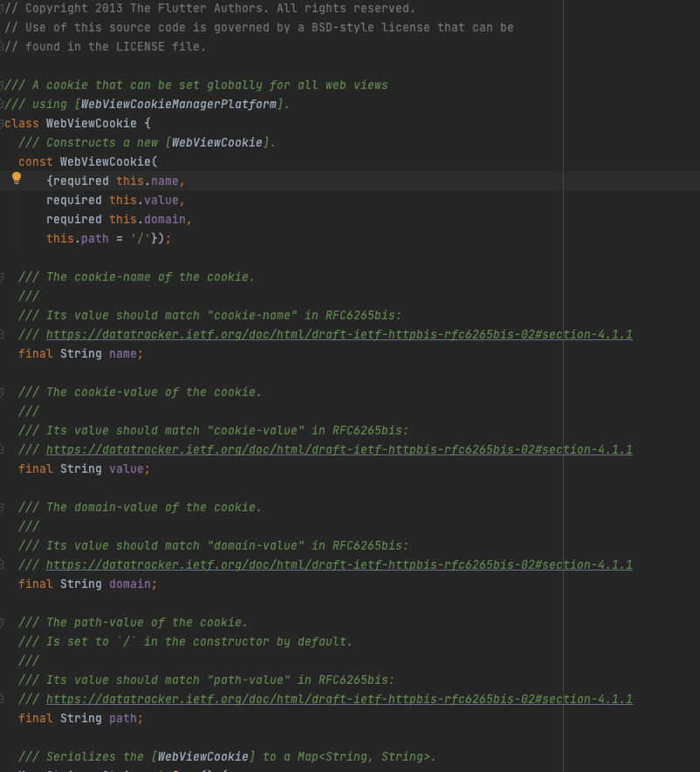Click the '/' string literal default value
The width and height of the screenshot is (700, 772).
pos(140,239)
